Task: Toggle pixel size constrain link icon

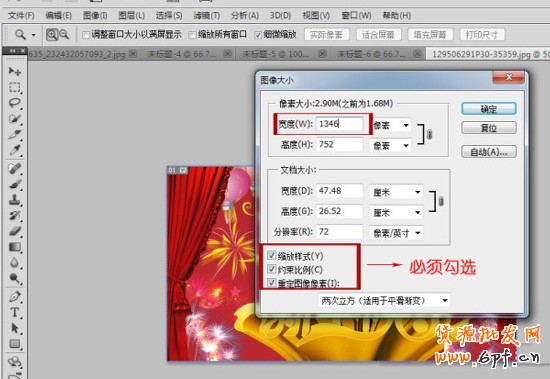Action: (430, 134)
